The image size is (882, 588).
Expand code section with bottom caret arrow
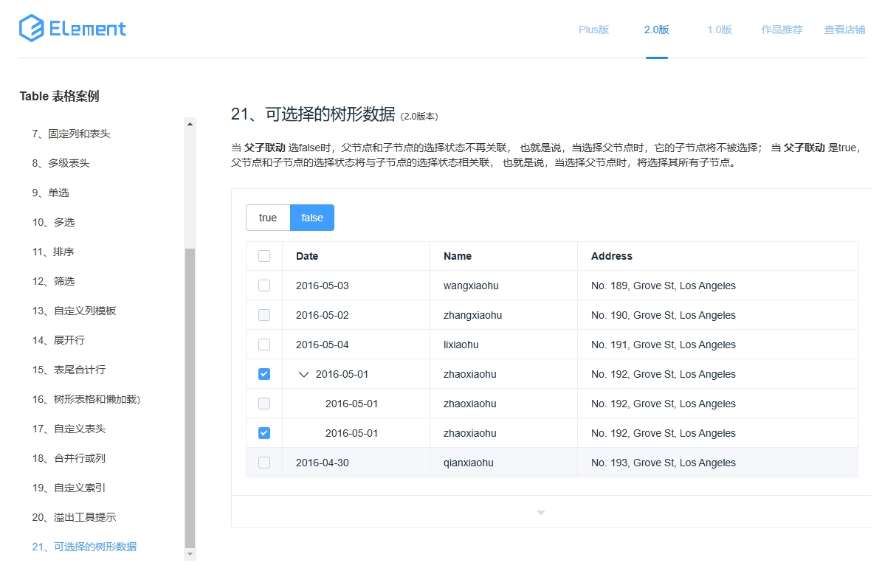[541, 512]
